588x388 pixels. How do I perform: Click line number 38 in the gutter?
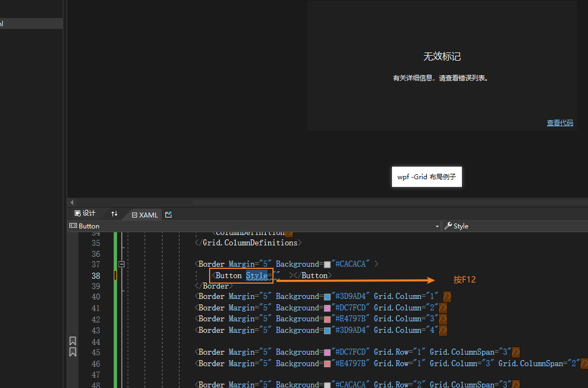(x=96, y=276)
